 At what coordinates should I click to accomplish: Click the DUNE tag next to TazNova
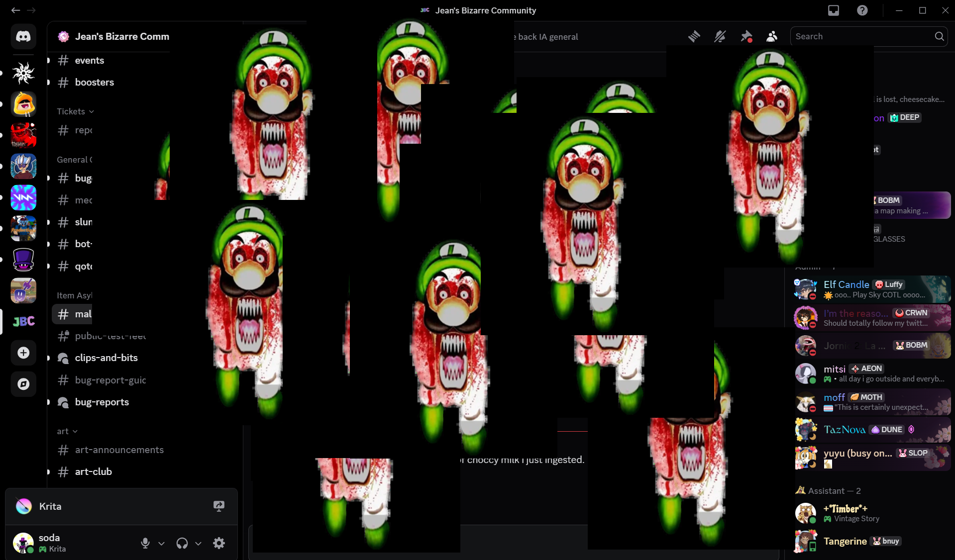[x=887, y=430]
